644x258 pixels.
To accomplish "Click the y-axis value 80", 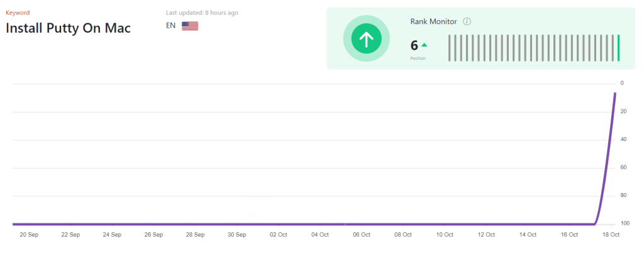I will [623, 195].
